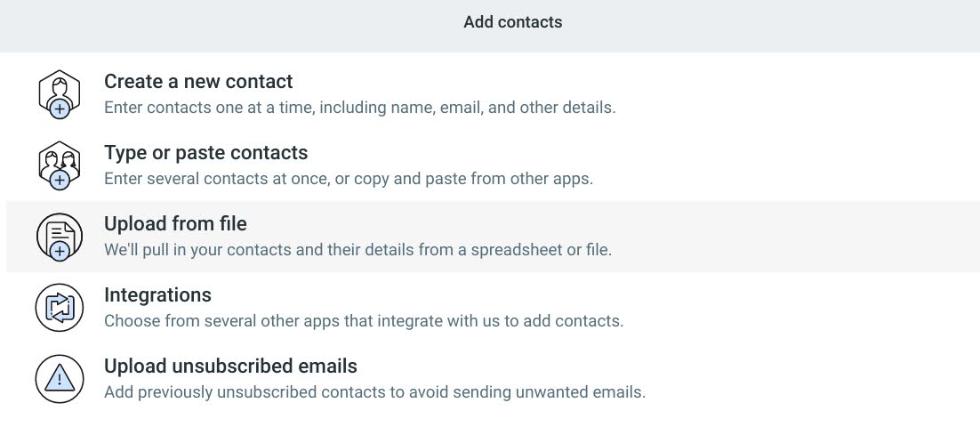Click the document icon for Upload from file
The width and height of the screenshot is (980, 435).
(x=59, y=235)
